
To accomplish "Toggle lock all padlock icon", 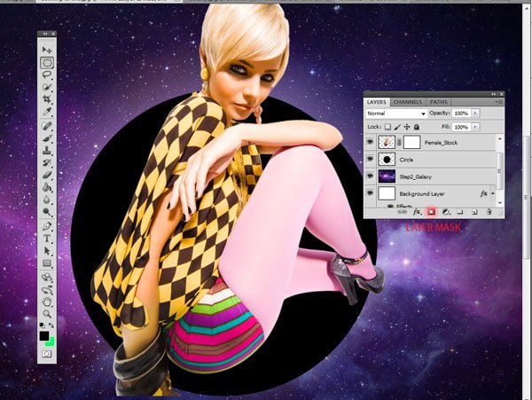I will pos(417,127).
